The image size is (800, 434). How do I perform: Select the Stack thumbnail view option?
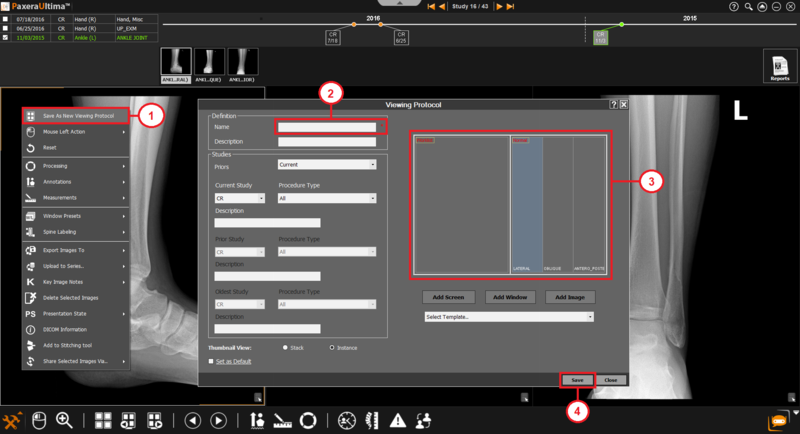tap(285, 347)
